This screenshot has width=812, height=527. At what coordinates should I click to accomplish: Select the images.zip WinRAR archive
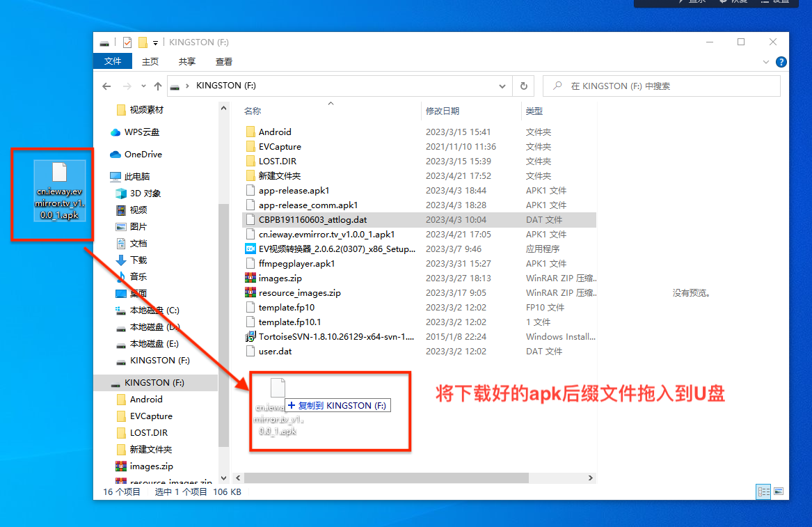[x=278, y=278]
